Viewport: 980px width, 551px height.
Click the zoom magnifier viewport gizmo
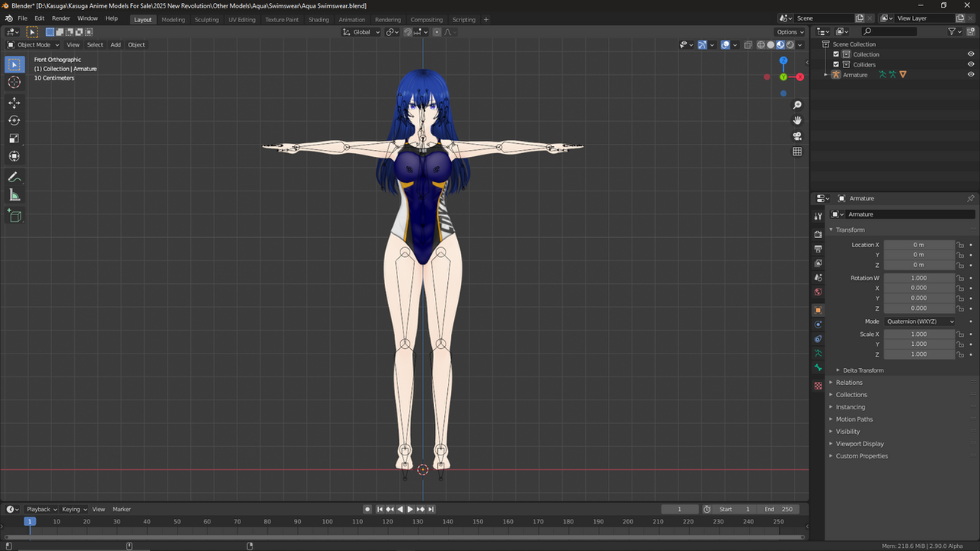[797, 105]
